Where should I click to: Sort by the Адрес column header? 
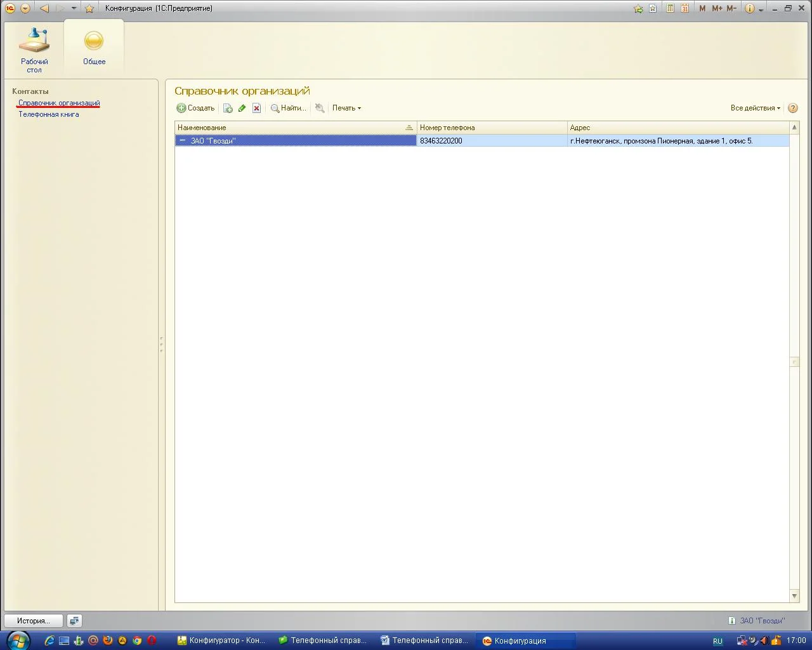(678, 128)
